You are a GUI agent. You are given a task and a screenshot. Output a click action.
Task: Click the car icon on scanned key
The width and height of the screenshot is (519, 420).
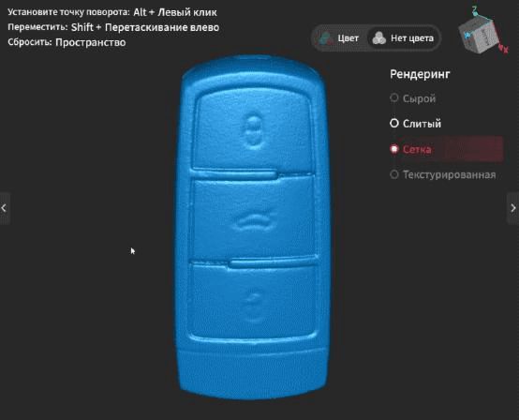point(255,220)
